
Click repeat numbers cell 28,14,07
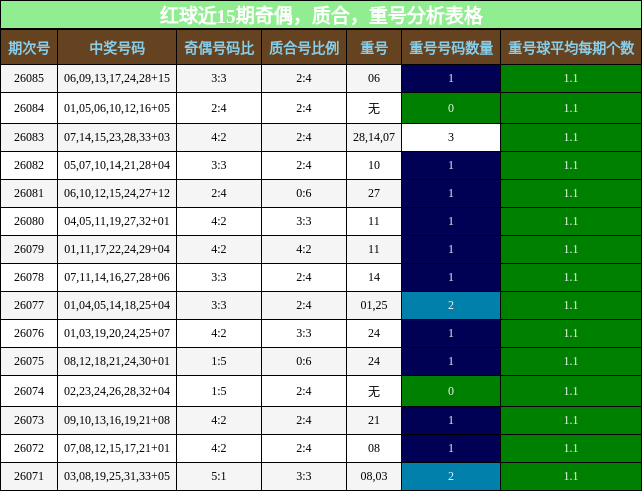click(374, 137)
